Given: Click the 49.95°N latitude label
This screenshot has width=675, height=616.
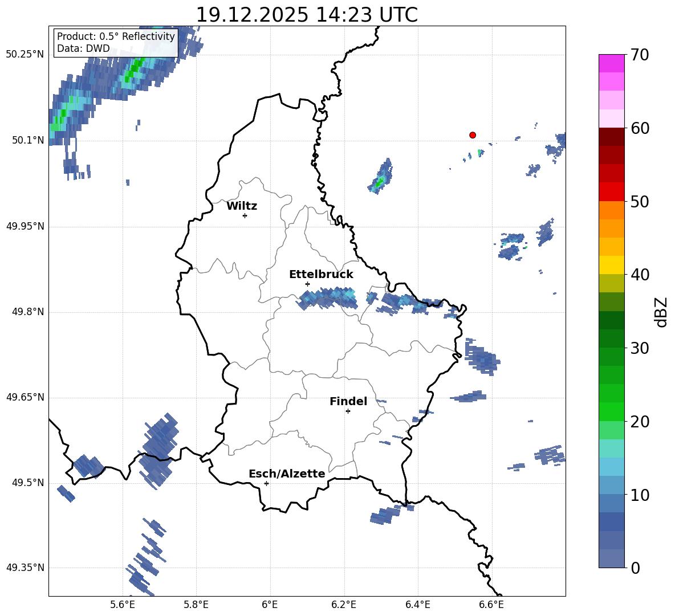Looking at the screenshot, I should [25, 226].
